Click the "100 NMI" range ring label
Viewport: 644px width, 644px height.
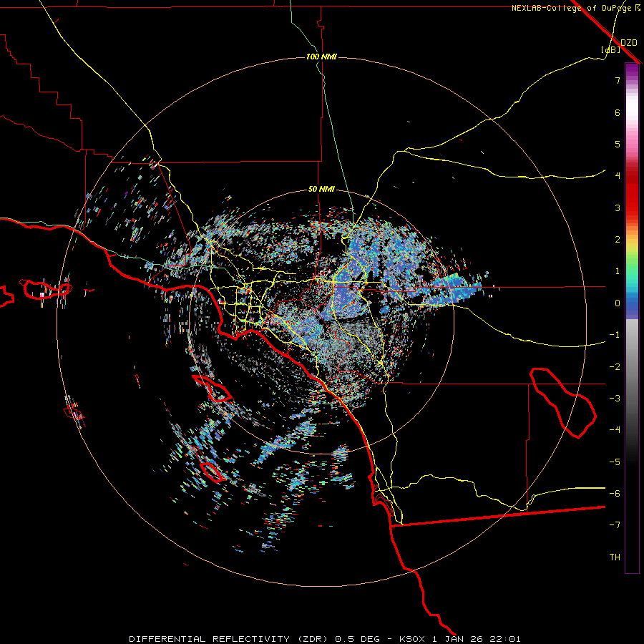pos(321,57)
